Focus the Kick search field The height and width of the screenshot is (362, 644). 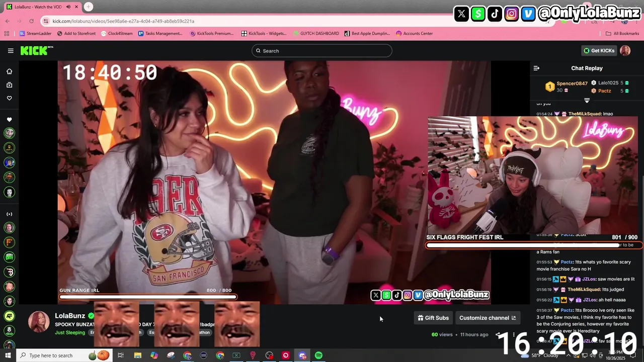click(322, 51)
